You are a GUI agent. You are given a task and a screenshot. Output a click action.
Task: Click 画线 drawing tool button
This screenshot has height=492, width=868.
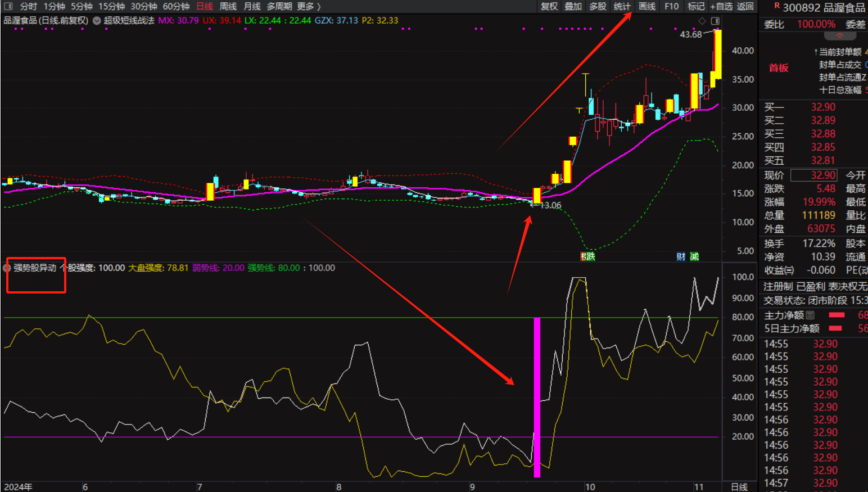coord(647,6)
